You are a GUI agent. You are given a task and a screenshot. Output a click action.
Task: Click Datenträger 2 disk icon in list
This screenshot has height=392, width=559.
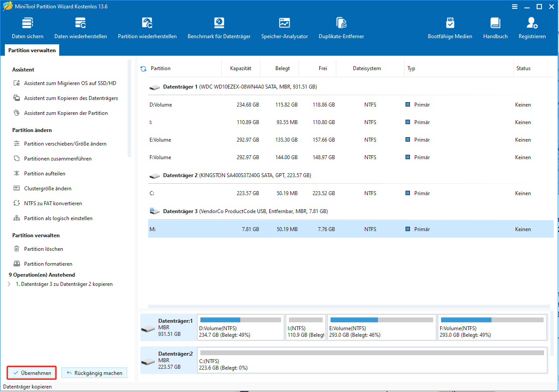(x=155, y=175)
